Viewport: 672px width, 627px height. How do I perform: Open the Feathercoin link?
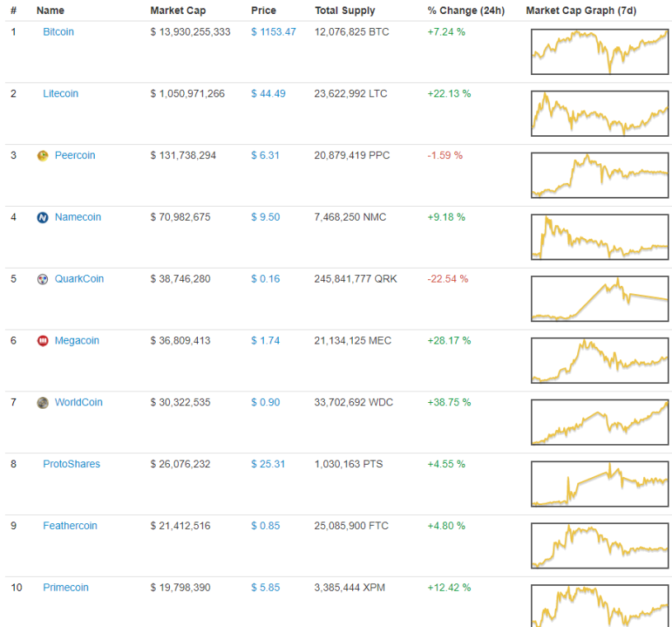point(70,526)
